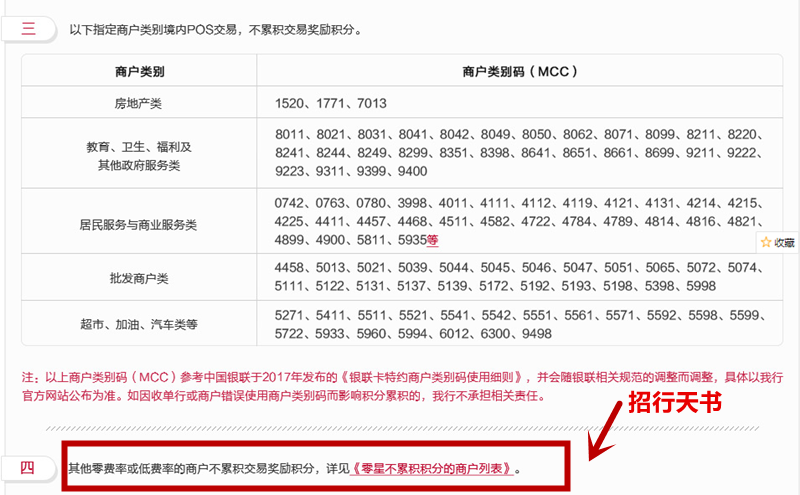Click the code line starting with 4225
Screen dimensions: 800x495
(518, 221)
